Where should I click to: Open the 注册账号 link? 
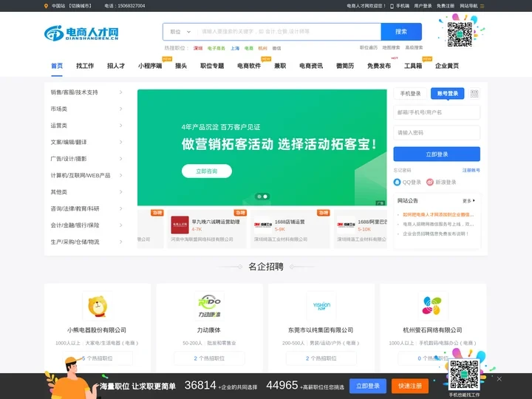(471, 171)
